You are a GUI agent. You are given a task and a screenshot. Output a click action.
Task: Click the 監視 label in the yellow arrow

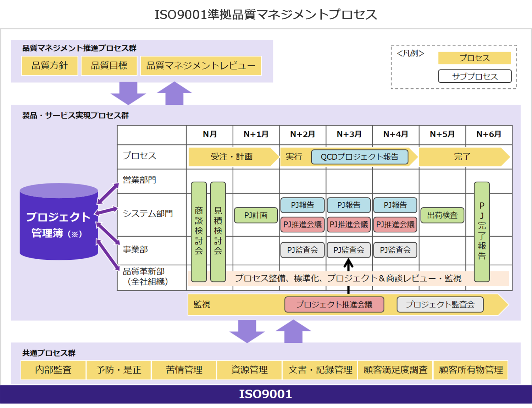[x=202, y=304]
